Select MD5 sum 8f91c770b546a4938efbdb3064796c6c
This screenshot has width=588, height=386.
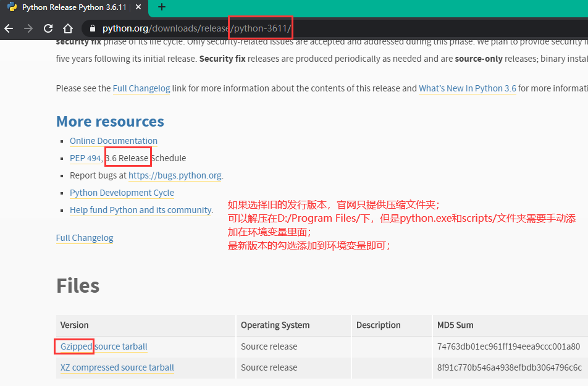coord(509,367)
